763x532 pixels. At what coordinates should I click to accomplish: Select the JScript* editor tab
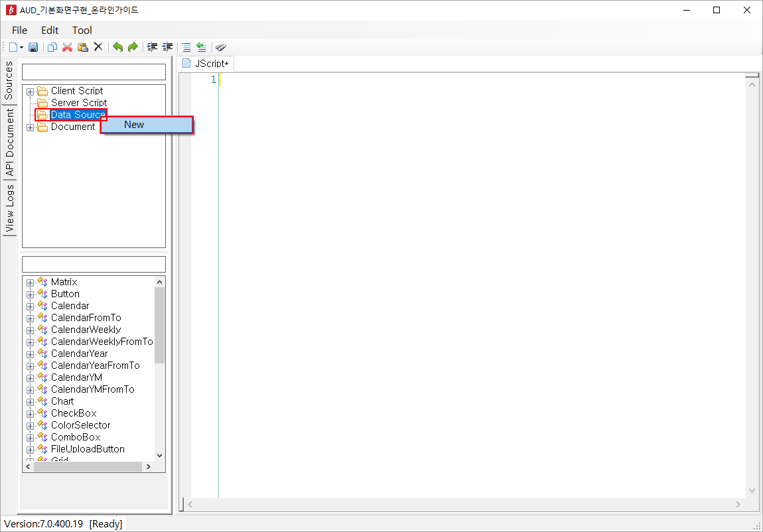[x=206, y=64]
